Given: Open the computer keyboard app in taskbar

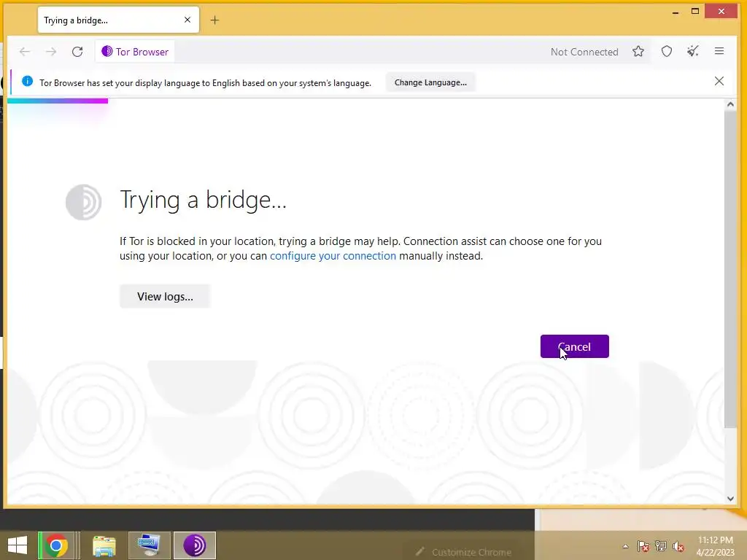Looking at the screenshot, I should pyautogui.click(x=149, y=545).
